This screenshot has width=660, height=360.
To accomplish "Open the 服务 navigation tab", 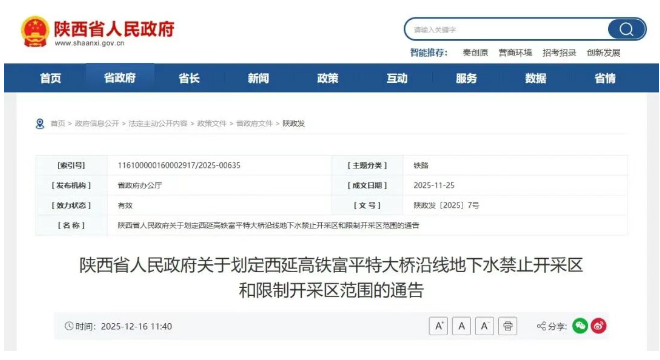I will (466, 78).
